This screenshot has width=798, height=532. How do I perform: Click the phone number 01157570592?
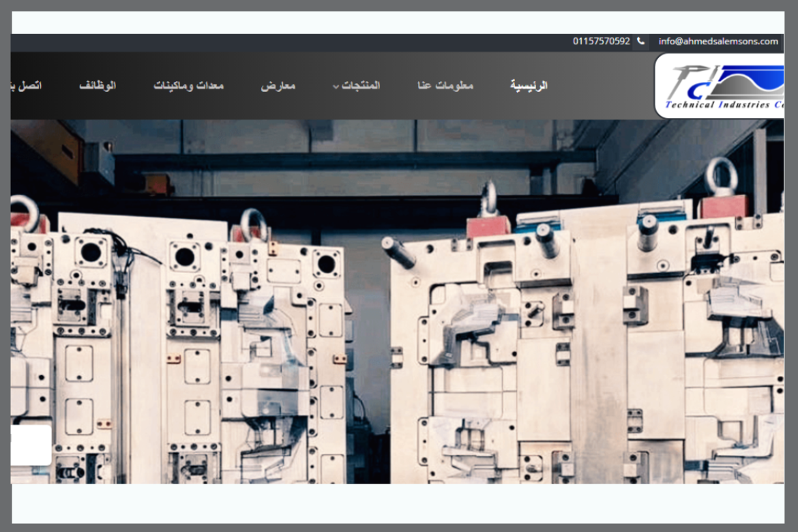pyautogui.click(x=601, y=42)
